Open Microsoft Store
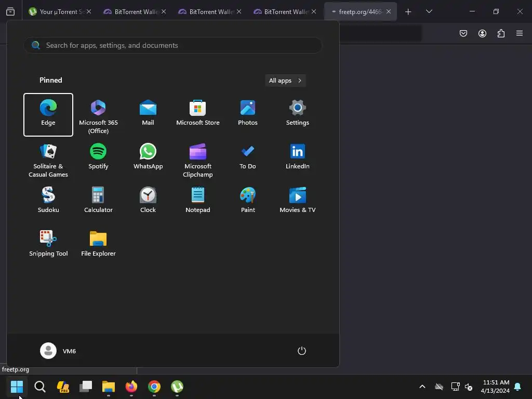Screen dimensions: 532x399 pos(198,113)
